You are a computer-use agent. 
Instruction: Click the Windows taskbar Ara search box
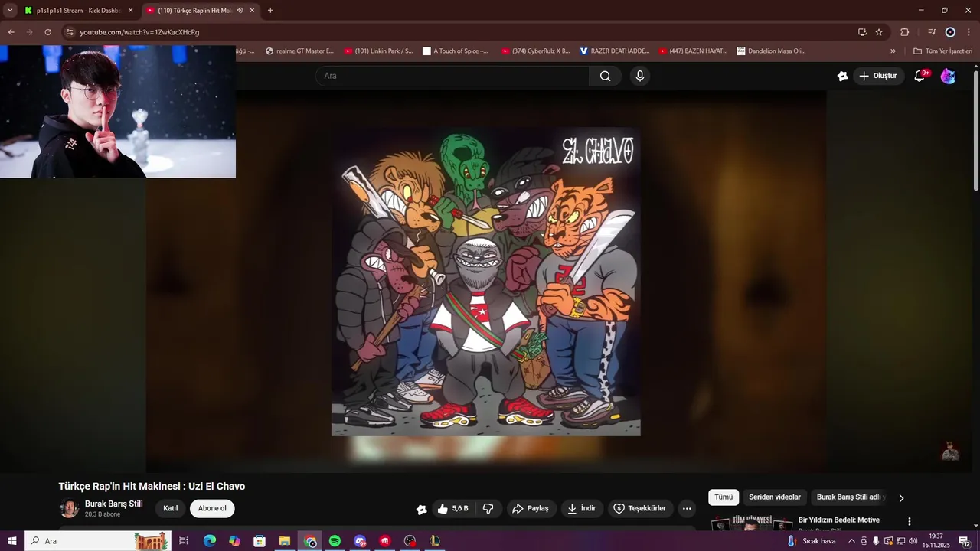pyautogui.click(x=98, y=541)
